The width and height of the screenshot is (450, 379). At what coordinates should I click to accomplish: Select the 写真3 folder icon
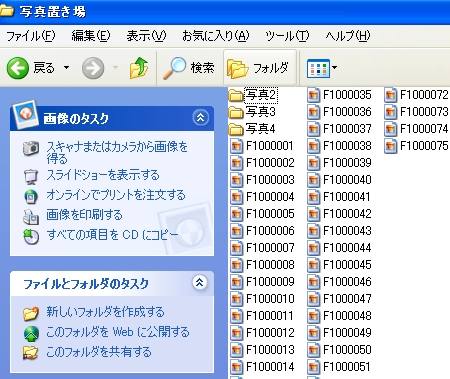pos(236,112)
